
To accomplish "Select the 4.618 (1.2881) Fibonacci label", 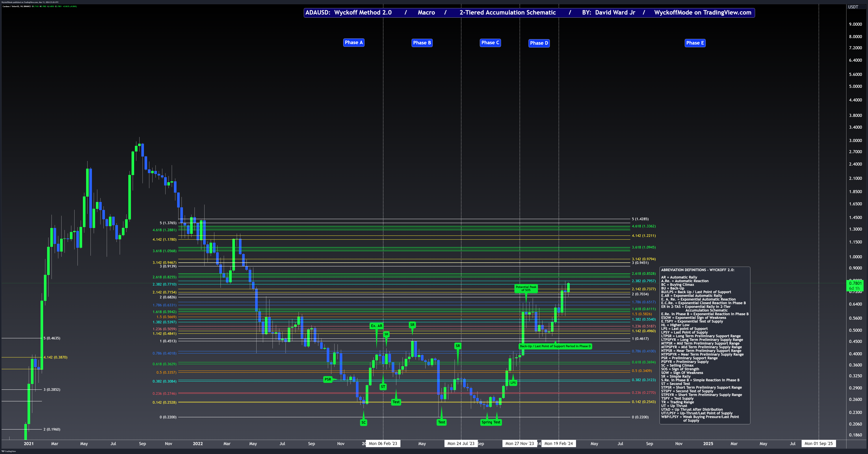I will [x=164, y=230].
